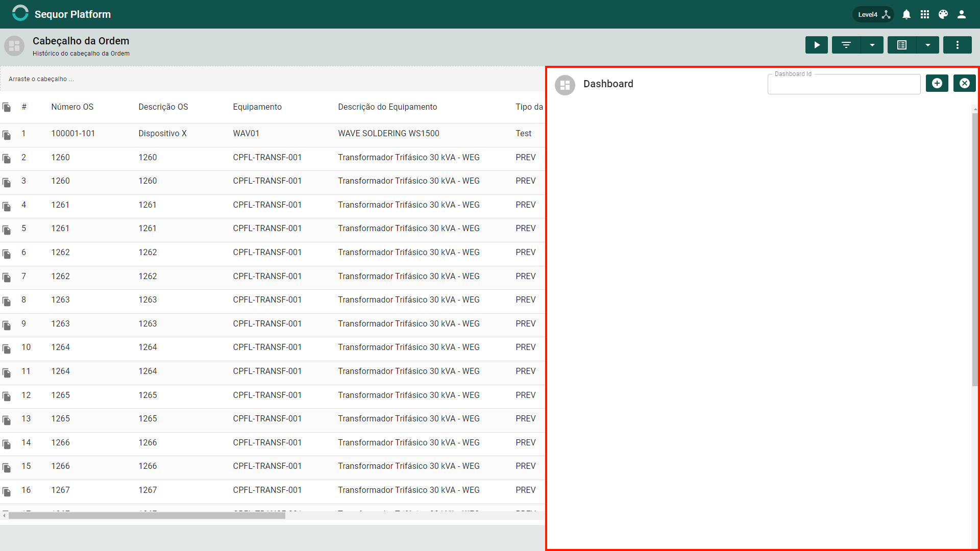This screenshot has height=551, width=980.
Task: Click copy icon for row 13
Action: click(x=7, y=420)
